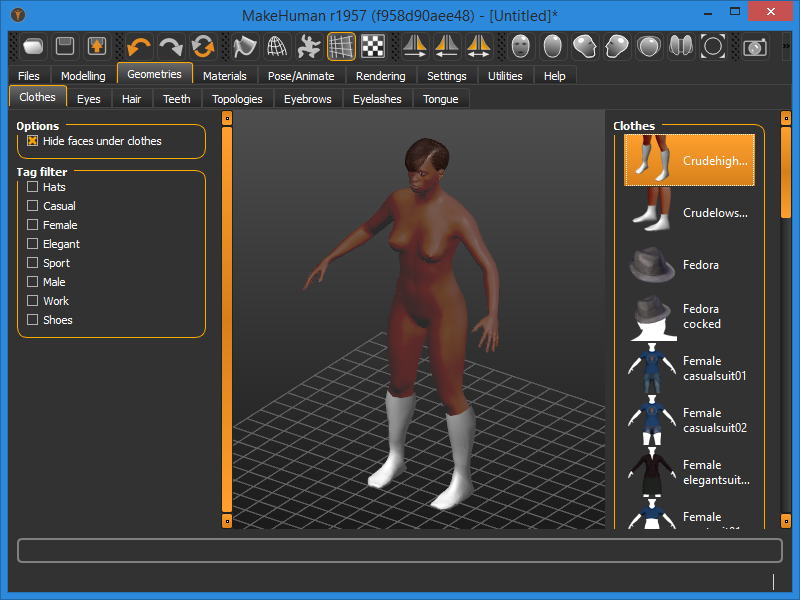Enable the Hats tag filter
The height and width of the screenshot is (600, 800).
pyautogui.click(x=32, y=187)
